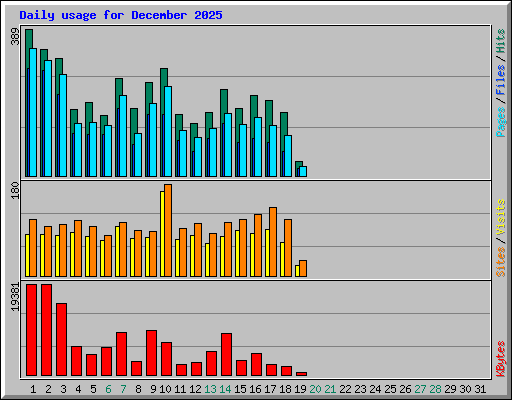Click the Pages legend label

pos(501,122)
